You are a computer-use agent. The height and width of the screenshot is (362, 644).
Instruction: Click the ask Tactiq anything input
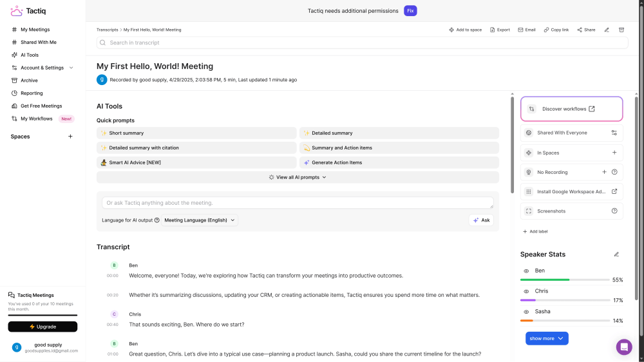[x=298, y=203]
